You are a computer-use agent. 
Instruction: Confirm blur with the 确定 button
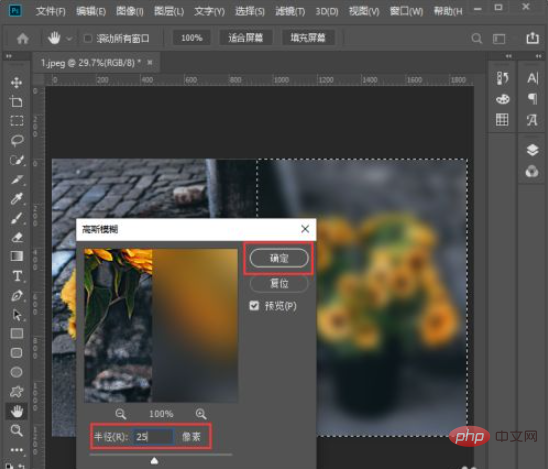pos(279,258)
